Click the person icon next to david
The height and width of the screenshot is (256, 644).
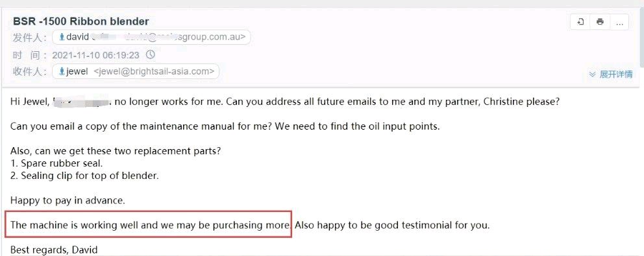pyautogui.click(x=62, y=37)
